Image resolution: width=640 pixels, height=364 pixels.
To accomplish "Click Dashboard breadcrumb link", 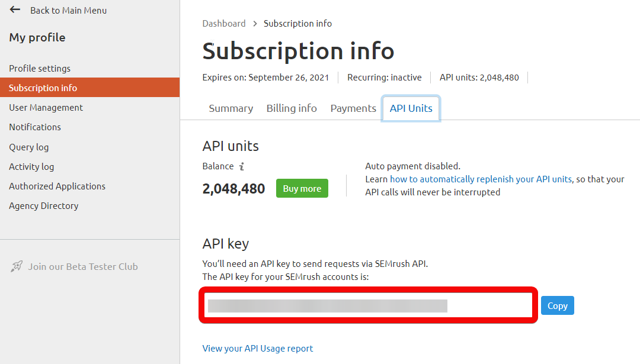I will coord(223,24).
